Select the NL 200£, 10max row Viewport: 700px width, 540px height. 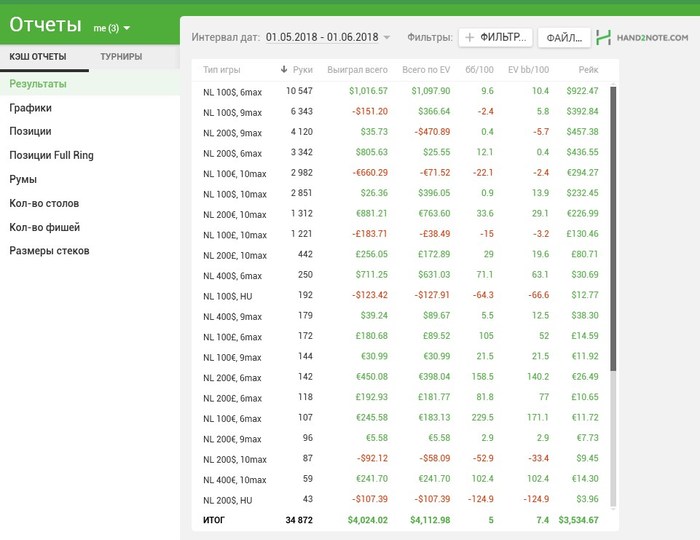pyautogui.click(x=400, y=255)
